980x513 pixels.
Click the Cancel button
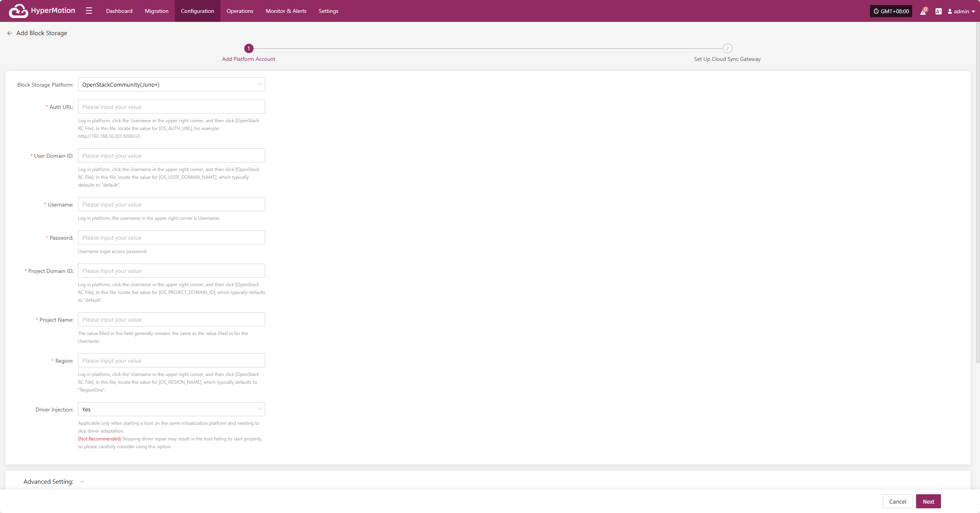coord(898,501)
